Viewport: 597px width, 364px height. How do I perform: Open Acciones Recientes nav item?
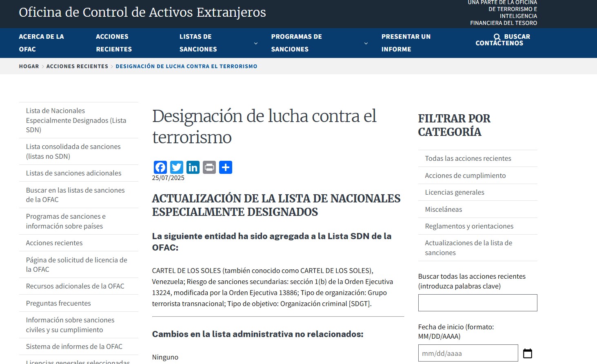(114, 43)
